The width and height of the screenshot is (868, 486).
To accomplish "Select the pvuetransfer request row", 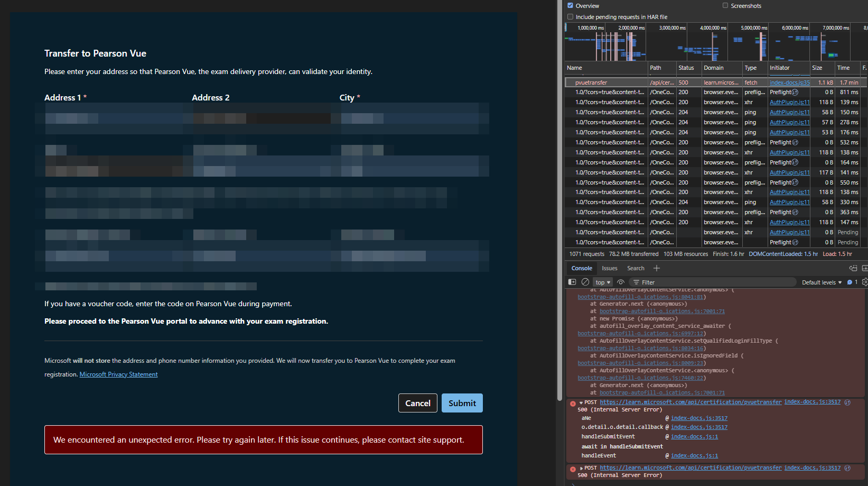I will tap(716, 82).
